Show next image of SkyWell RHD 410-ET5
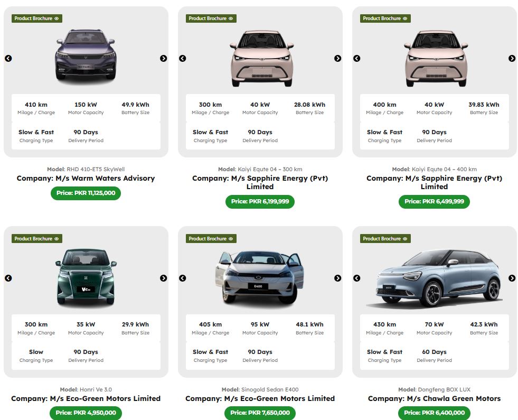The height and width of the screenshot is (420, 518). 163,59
